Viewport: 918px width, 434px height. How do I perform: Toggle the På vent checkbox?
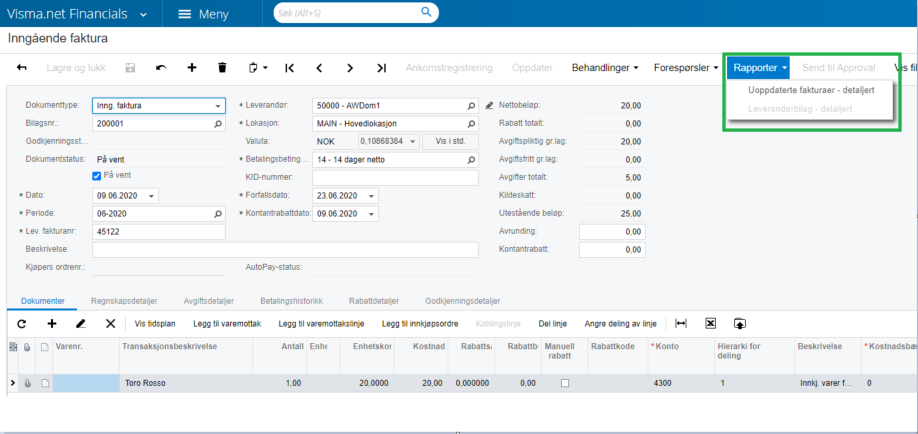(x=97, y=175)
